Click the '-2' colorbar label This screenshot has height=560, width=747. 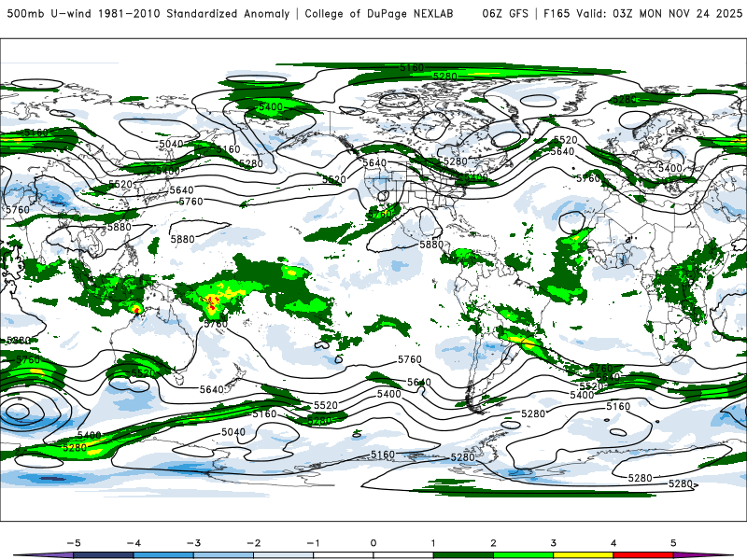pyautogui.click(x=253, y=543)
